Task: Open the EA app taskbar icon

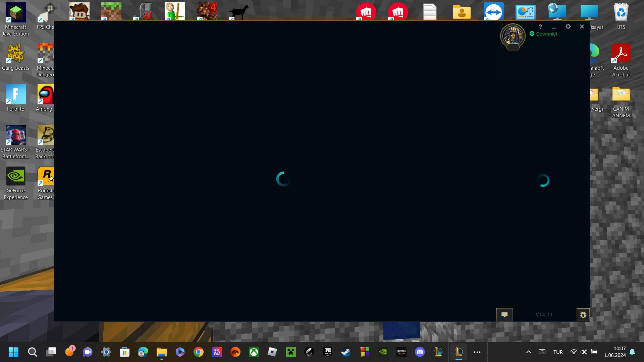Action: click(x=235, y=352)
